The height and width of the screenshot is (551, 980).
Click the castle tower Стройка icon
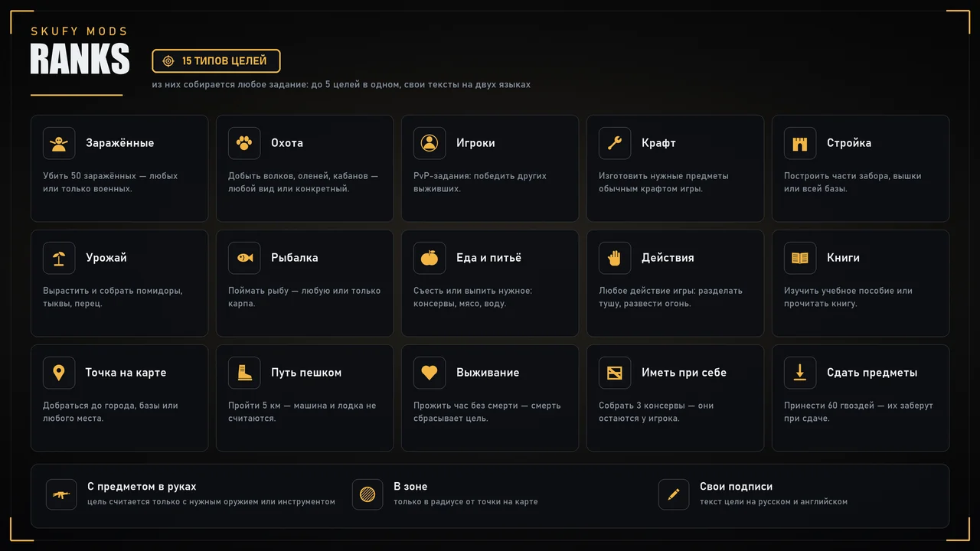(800, 143)
